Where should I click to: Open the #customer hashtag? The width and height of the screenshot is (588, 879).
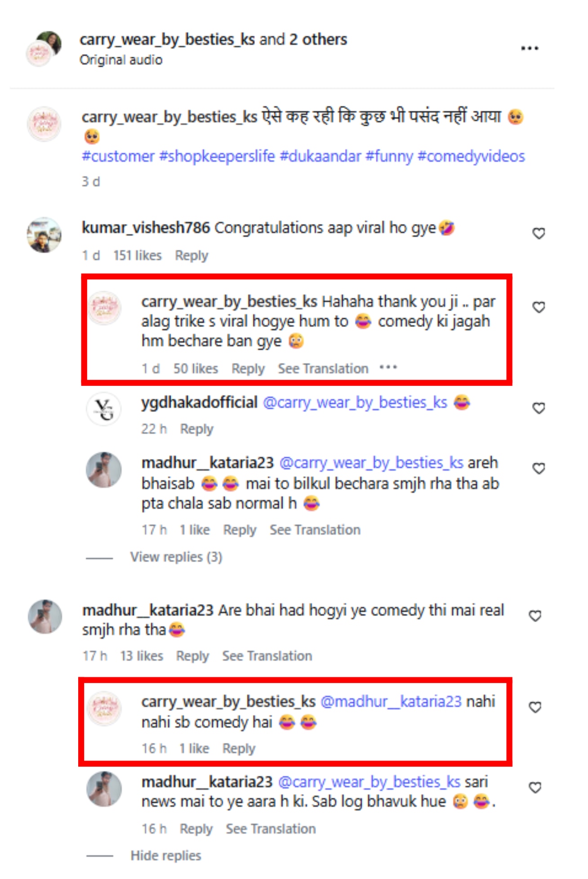[118, 156]
